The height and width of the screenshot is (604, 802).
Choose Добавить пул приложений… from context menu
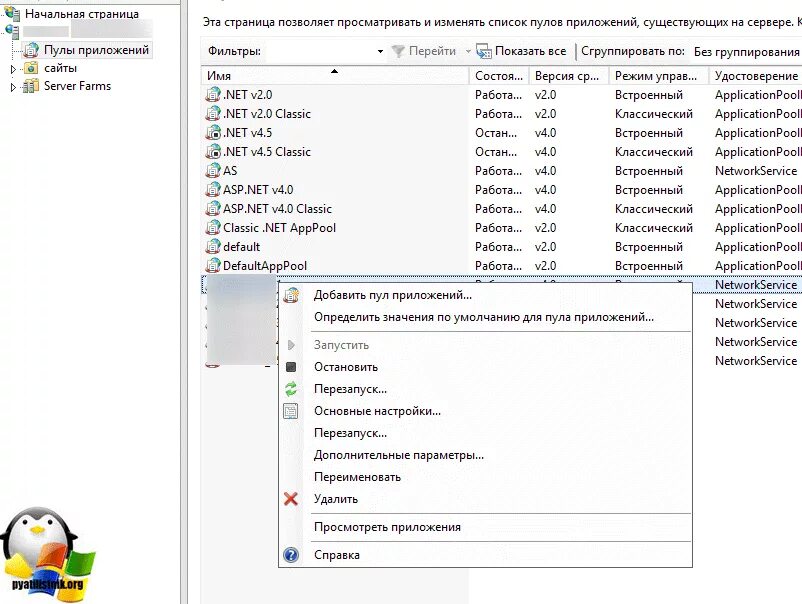(393, 295)
